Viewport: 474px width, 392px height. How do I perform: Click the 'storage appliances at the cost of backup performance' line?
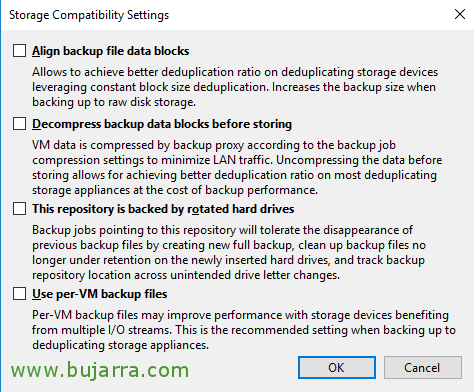175,190
